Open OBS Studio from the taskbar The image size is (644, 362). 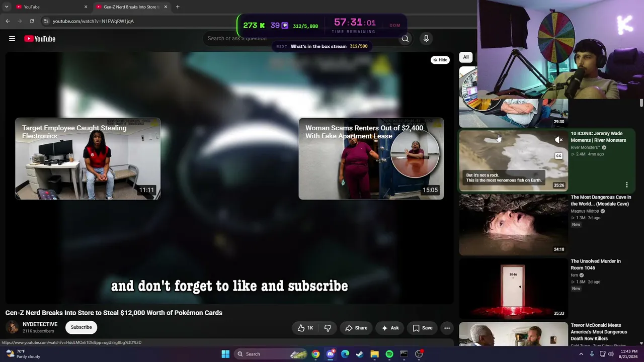pyautogui.click(x=419, y=354)
